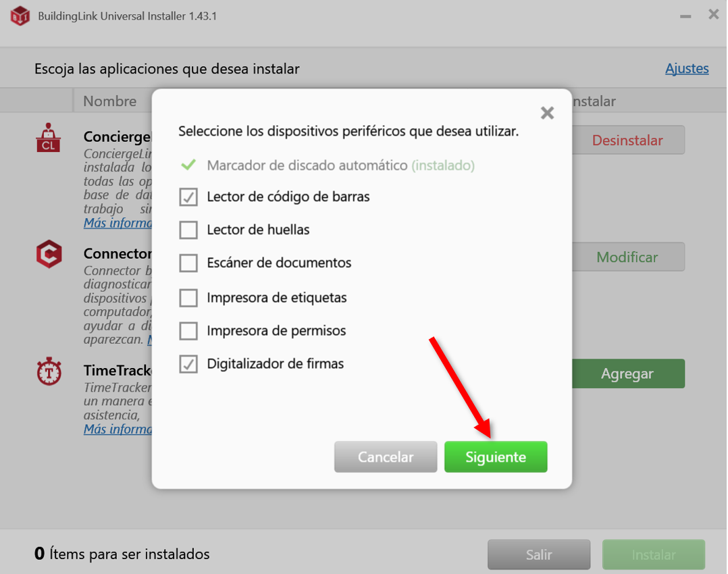The width and height of the screenshot is (728, 574).
Task: Click the 'Digitalizador de firmas' label
Action: (276, 363)
